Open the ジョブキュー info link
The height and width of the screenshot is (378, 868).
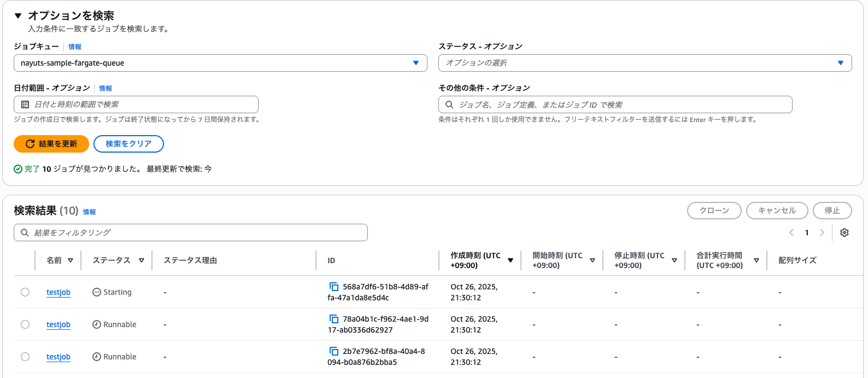(75, 47)
